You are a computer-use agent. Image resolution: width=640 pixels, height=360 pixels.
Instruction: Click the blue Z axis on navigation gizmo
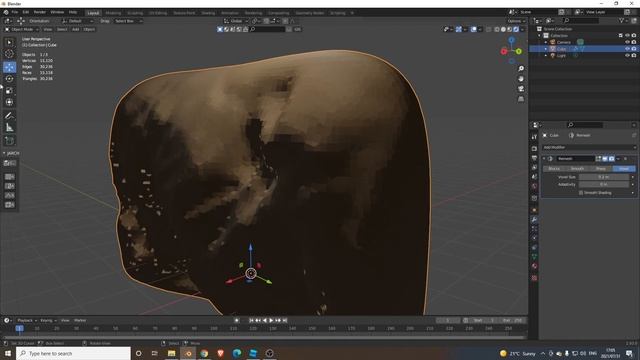pyautogui.click(x=511, y=40)
